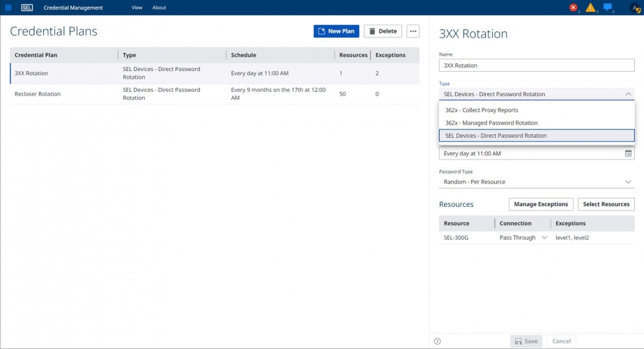The width and height of the screenshot is (644, 349).
Task: Click the SEL logo icon
Action: coord(27,8)
